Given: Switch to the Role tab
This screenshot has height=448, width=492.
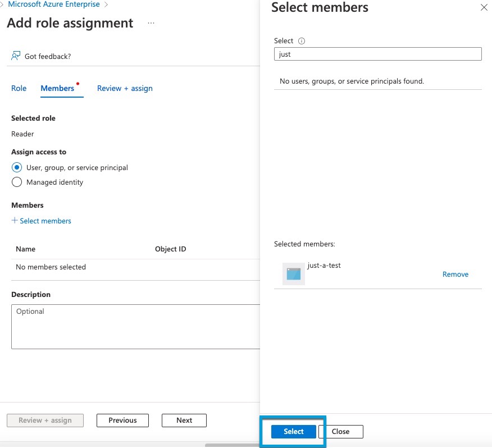Looking at the screenshot, I should click(x=19, y=88).
